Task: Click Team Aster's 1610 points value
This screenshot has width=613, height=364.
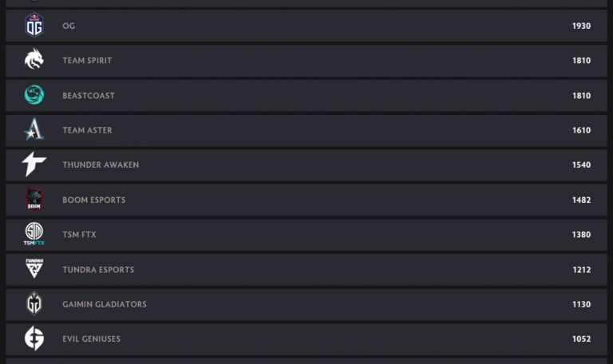Action: [581, 130]
